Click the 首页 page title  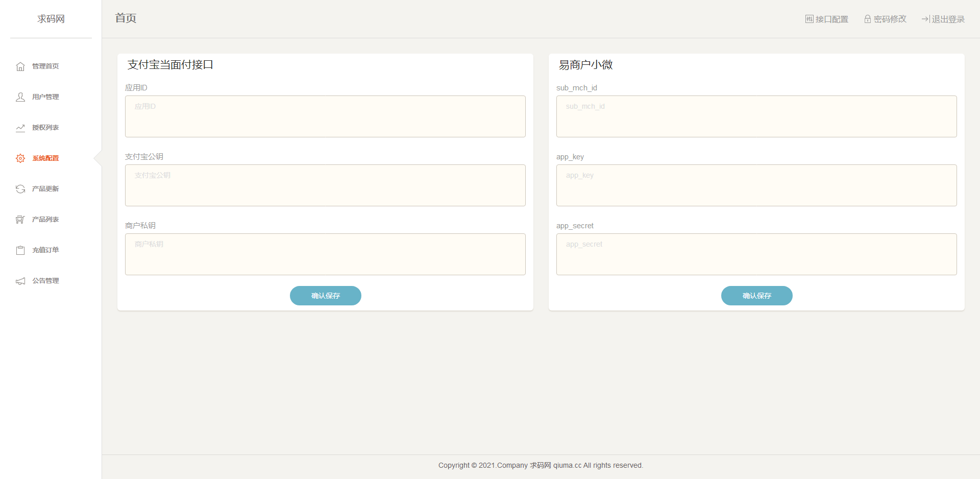(x=126, y=18)
